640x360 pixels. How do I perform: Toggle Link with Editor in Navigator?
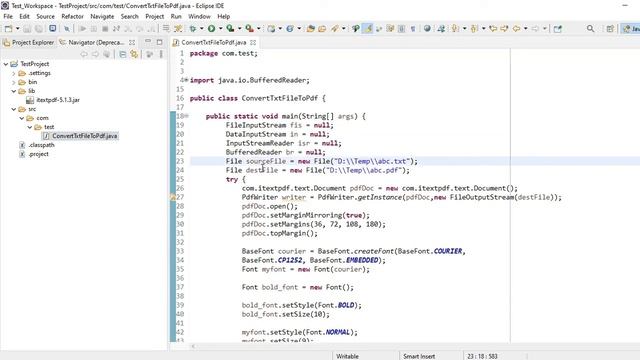pos(134,54)
